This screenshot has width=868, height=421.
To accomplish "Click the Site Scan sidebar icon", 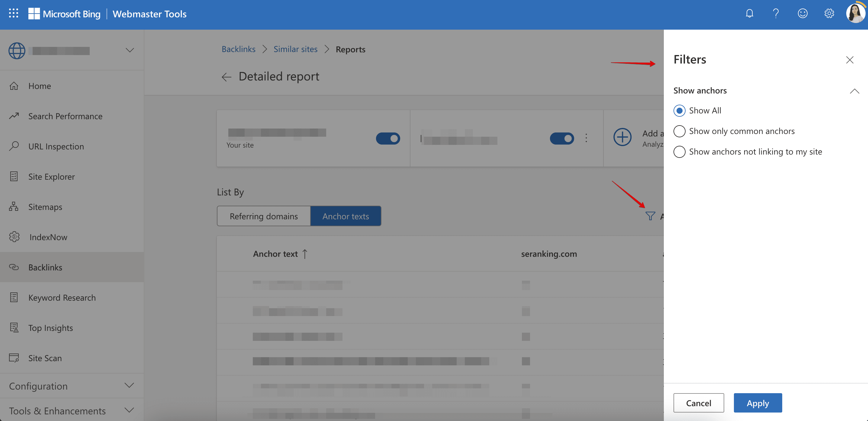I will coord(15,357).
